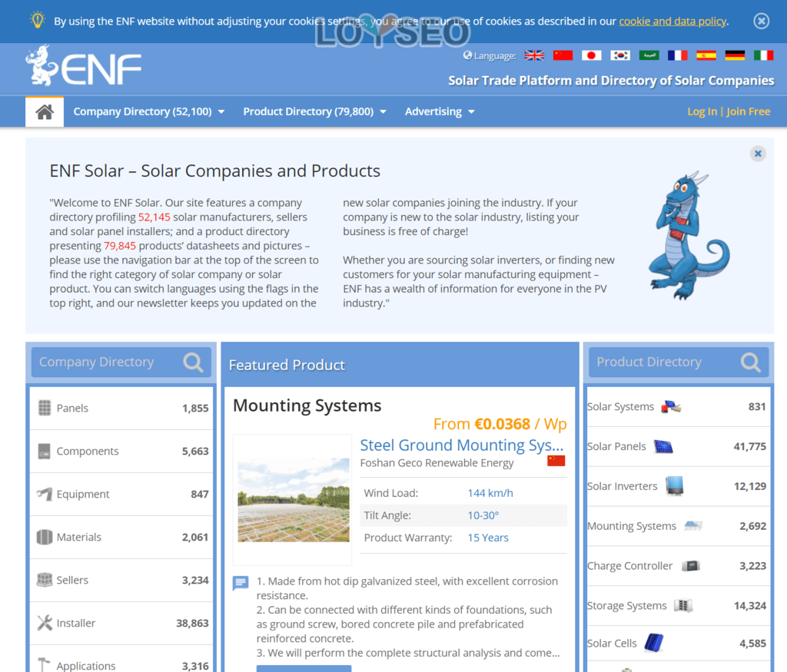
Task: Open Installer companies list
Action: coord(121,624)
